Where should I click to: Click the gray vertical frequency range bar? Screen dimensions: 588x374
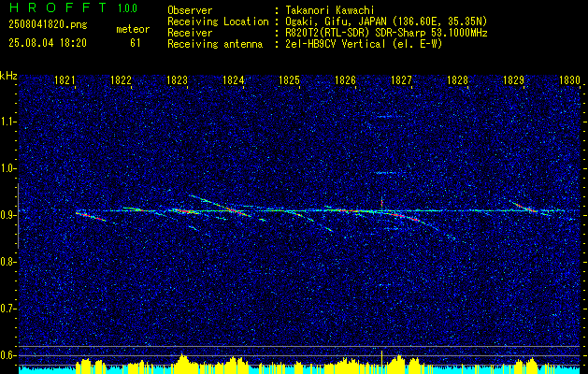click(18, 216)
